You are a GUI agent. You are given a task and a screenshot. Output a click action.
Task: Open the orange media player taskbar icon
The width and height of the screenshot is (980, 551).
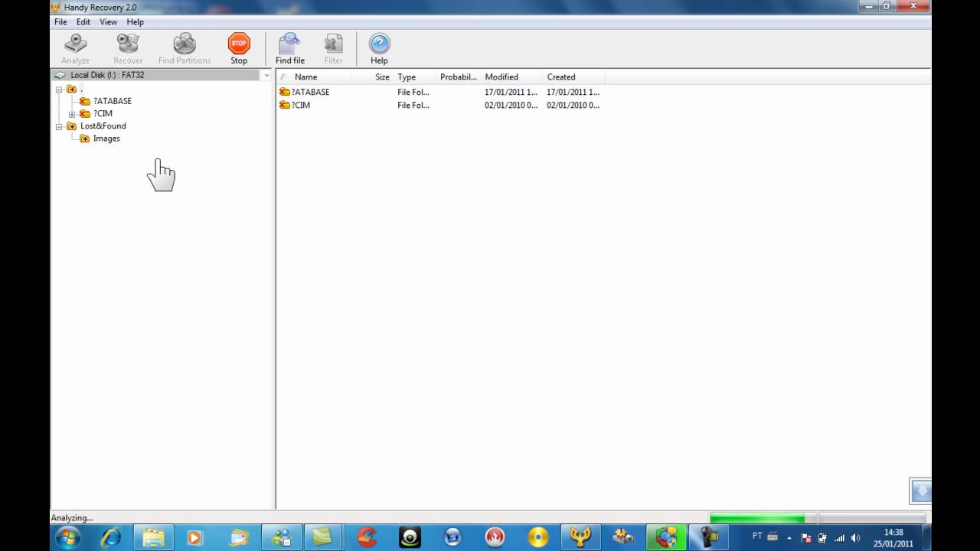click(x=195, y=537)
